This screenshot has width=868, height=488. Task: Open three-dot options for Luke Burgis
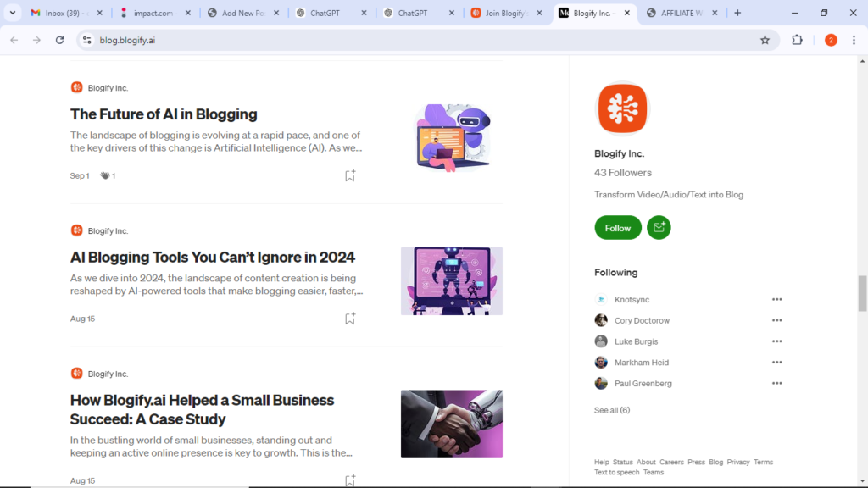(776, 341)
